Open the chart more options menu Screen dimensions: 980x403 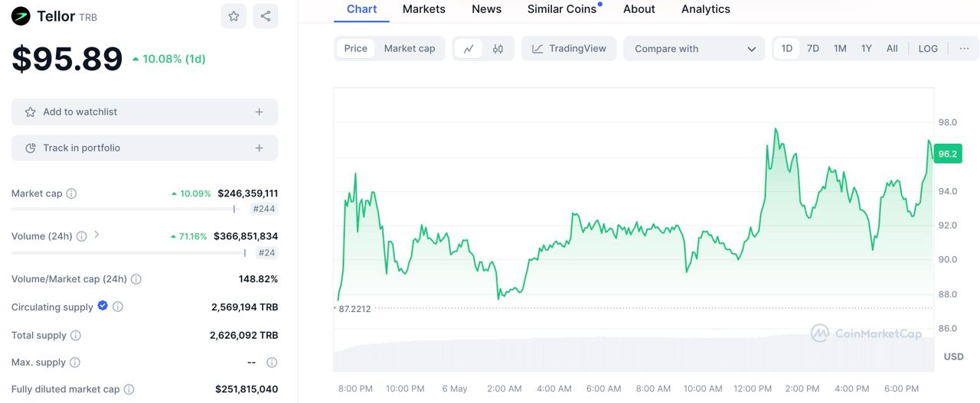coord(964,48)
